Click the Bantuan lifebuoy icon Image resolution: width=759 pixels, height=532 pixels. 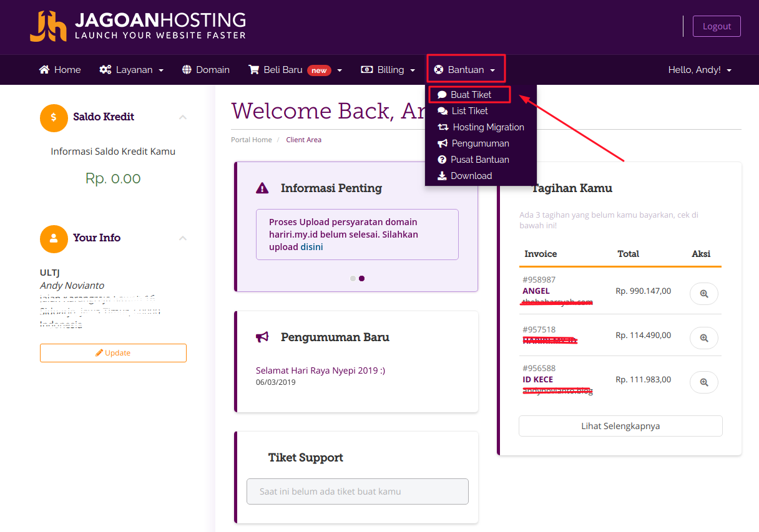click(439, 70)
